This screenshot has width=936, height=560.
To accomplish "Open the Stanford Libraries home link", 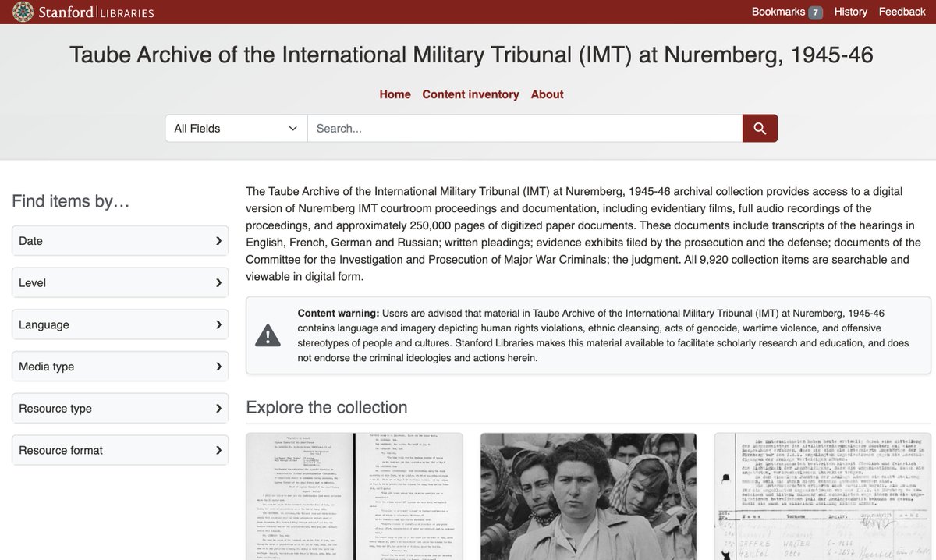I will (83, 12).
